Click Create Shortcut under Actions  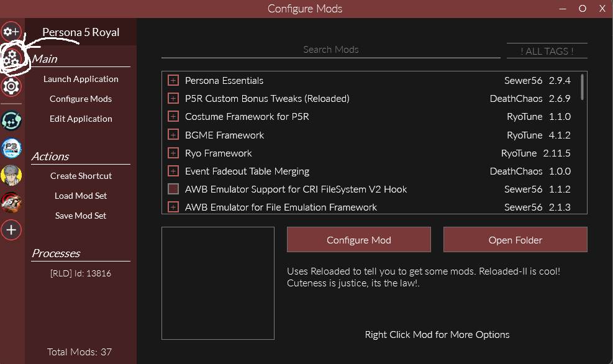81,176
